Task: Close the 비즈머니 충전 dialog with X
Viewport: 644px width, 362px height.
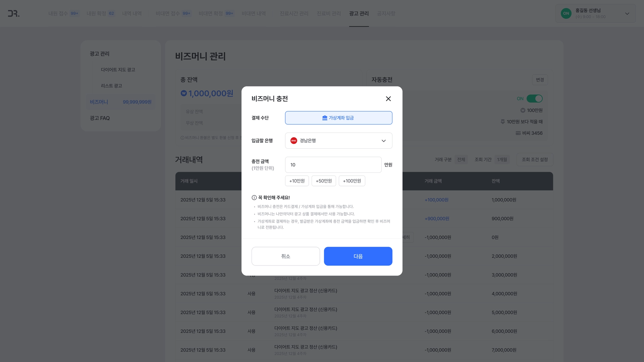Action: 388,99
